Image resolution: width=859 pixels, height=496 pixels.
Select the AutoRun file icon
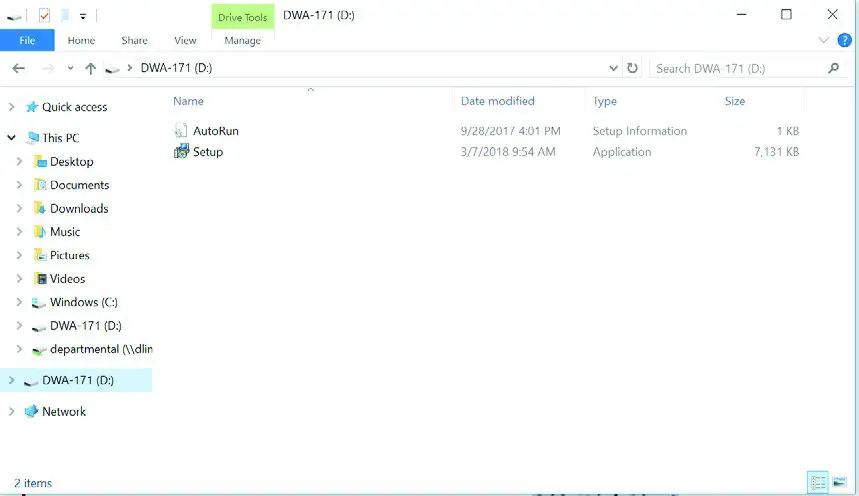point(181,130)
